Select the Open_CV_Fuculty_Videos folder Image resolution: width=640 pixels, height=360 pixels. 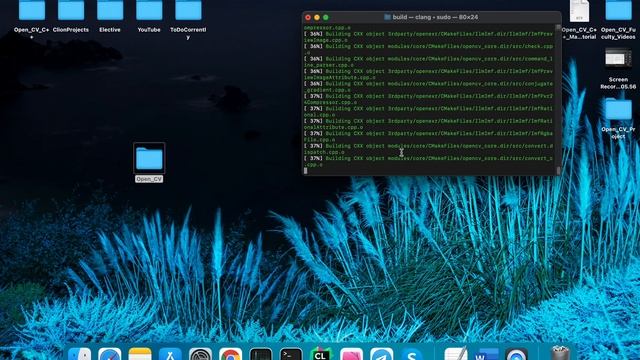tap(618, 11)
